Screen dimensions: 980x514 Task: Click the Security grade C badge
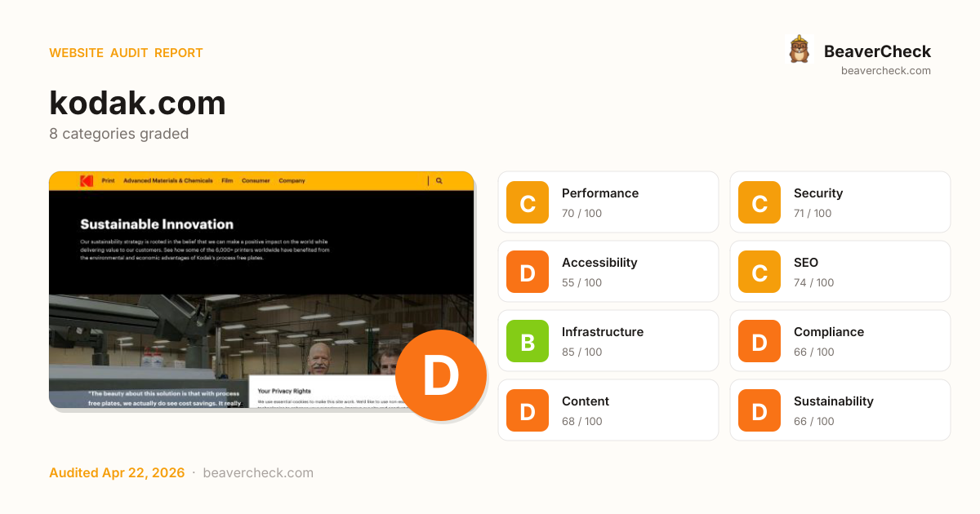click(x=759, y=202)
